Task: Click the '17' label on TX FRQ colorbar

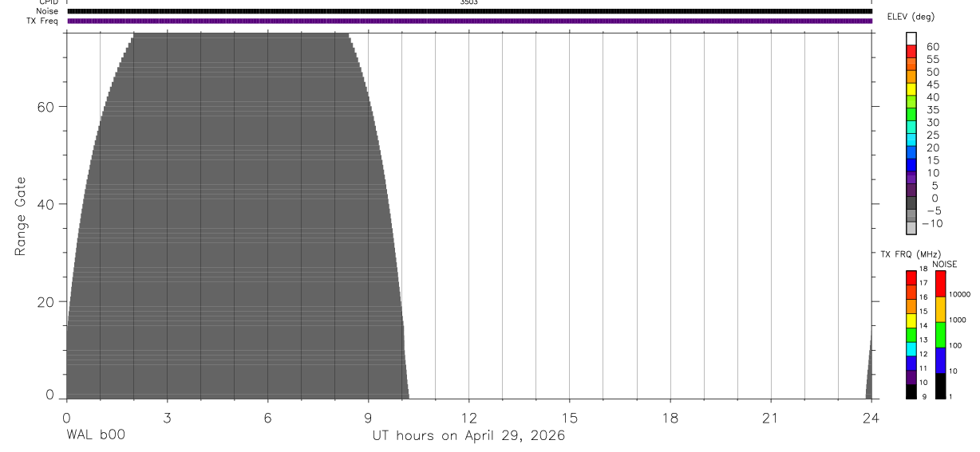Action: pyautogui.click(x=923, y=283)
